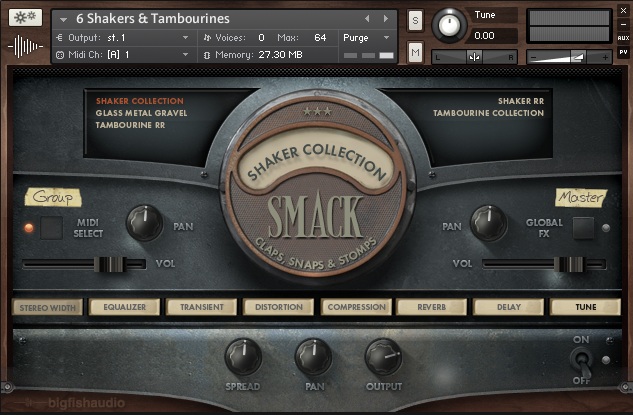
Task: Select Shaker Collection group
Action: pos(140,101)
